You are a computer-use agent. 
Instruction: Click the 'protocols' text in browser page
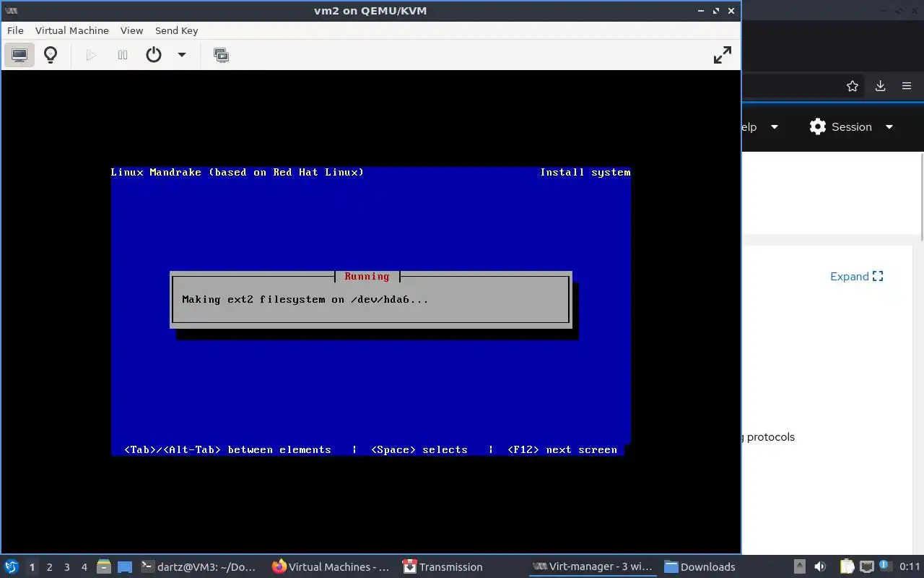click(x=771, y=437)
